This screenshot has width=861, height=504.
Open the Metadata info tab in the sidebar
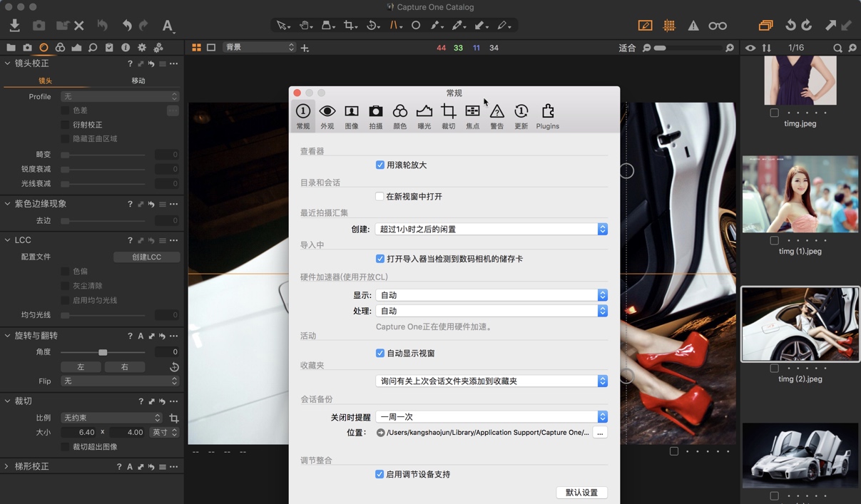[126, 47]
